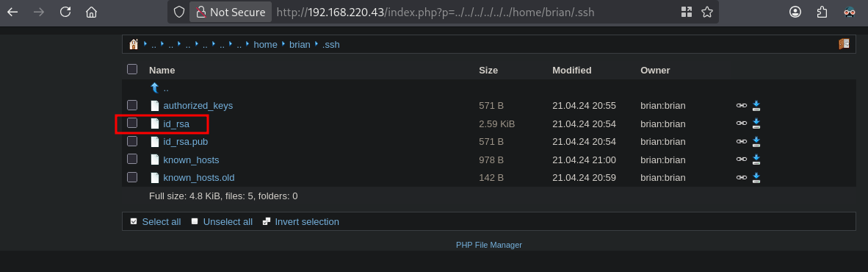Click the Invert selection link

(307, 221)
